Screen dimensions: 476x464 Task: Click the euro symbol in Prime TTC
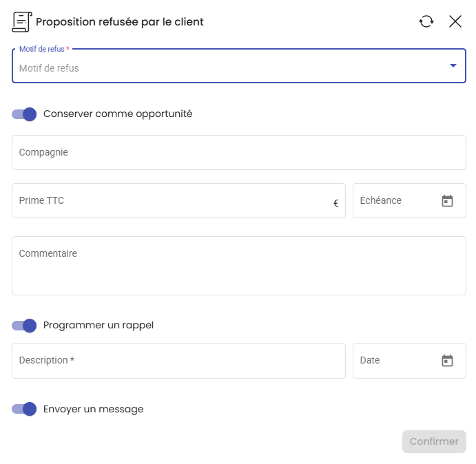coord(335,203)
